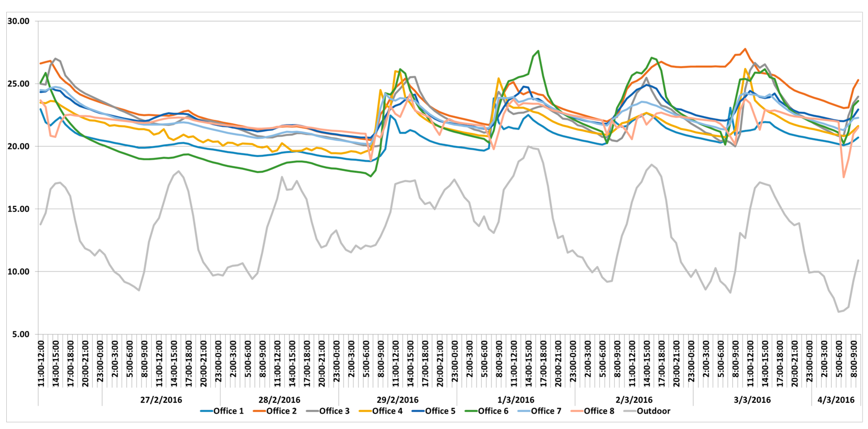This screenshot has width=868, height=429.
Task: Click the 2/3/2016 date label
Action: coord(634,400)
